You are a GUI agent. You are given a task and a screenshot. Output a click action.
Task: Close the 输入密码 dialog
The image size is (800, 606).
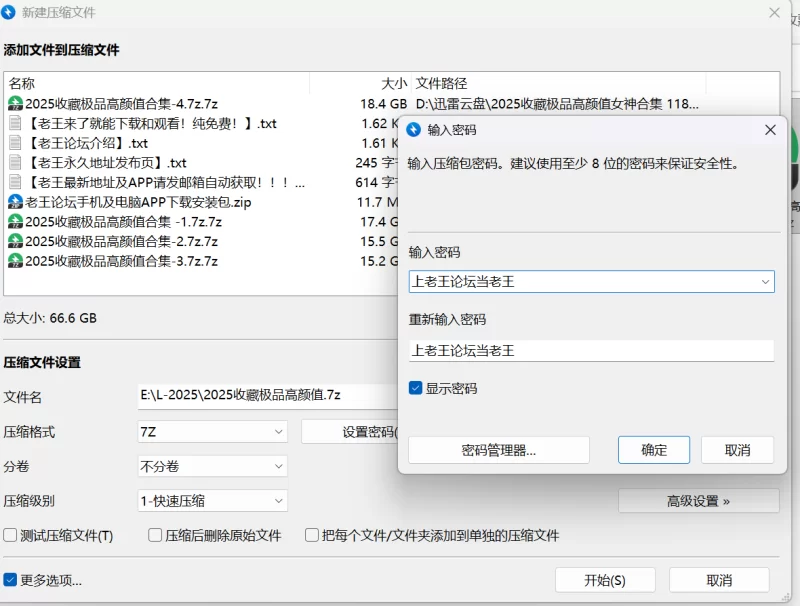point(770,130)
